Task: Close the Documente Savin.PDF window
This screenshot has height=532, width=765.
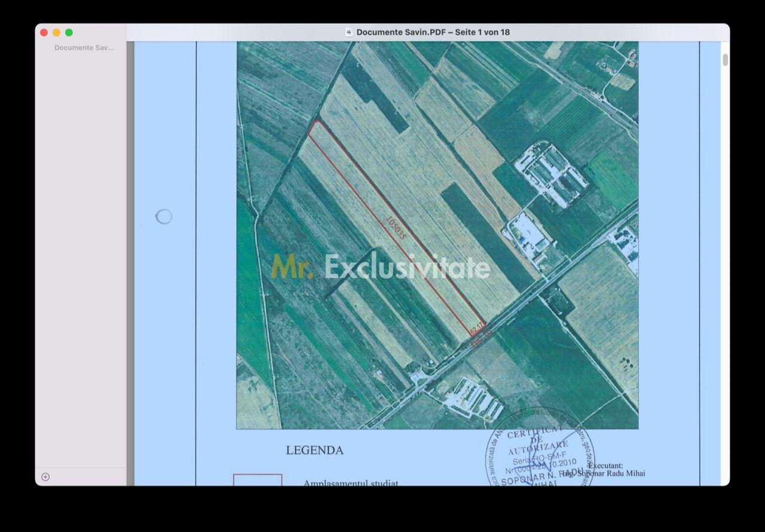Action: click(x=44, y=32)
